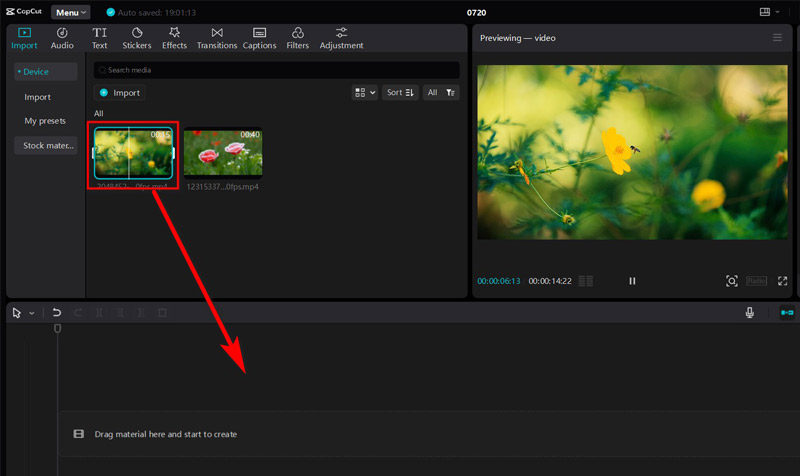Viewport: 800px width, 476px height.
Task: Select Import in the sidebar
Action: click(37, 97)
